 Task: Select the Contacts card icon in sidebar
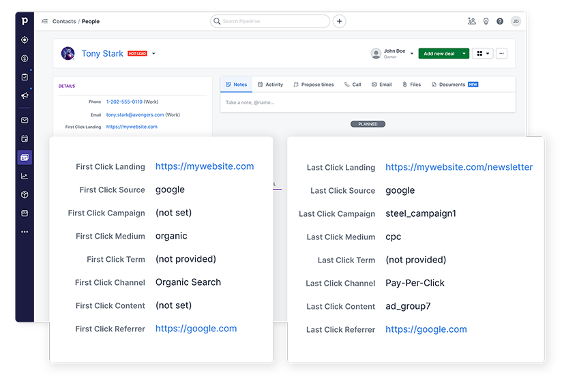(x=25, y=157)
